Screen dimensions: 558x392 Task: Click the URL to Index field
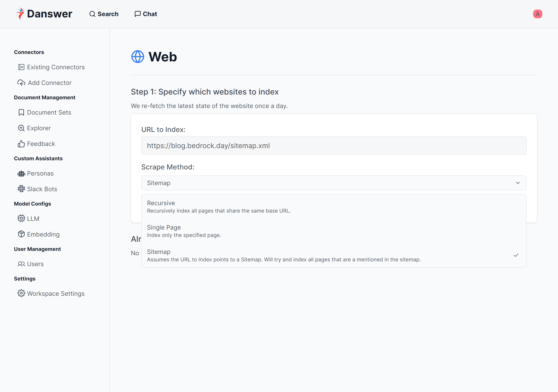tap(334, 145)
